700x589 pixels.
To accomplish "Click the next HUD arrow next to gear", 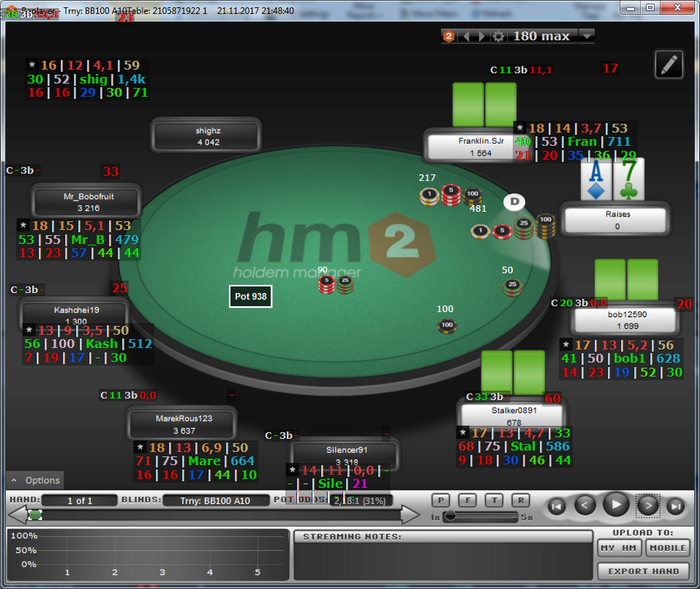I will 482,36.
